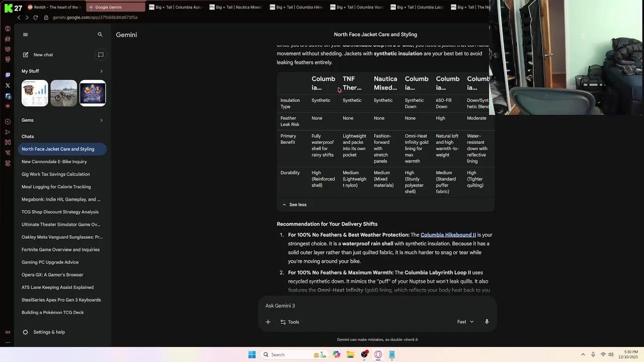Viewport: 644px width, 362px height.
Task: Open the Gemini main menu hamburger icon
Action: [x=26, y=35]
